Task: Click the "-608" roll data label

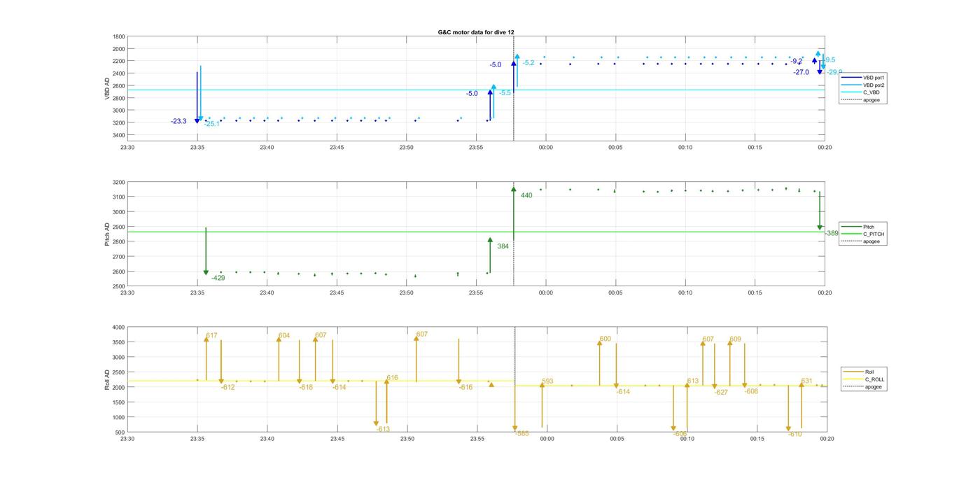Action: pos(751,392)
